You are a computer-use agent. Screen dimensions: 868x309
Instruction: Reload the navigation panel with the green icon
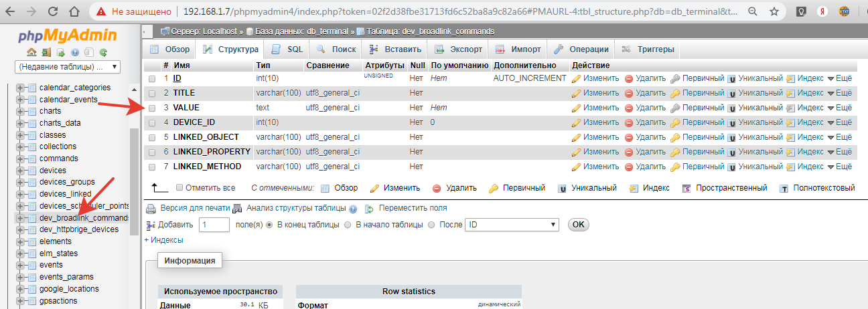(x=103, y=52)
